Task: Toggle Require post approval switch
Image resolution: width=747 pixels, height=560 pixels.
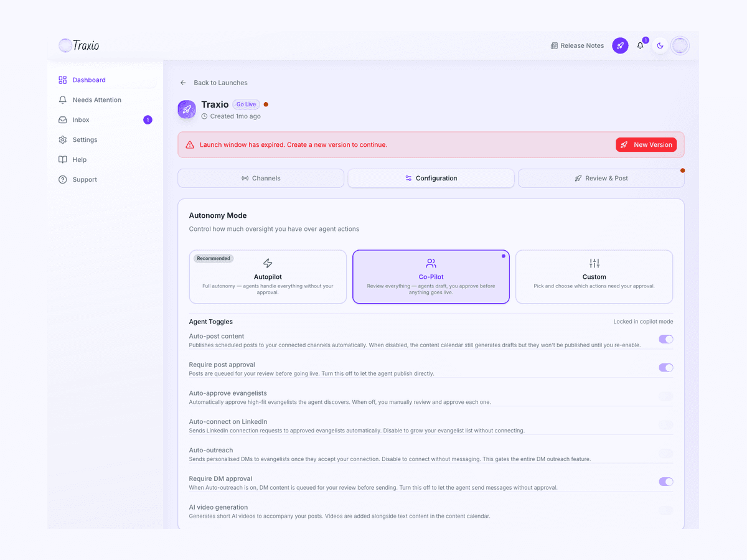Action: point(666,368)
